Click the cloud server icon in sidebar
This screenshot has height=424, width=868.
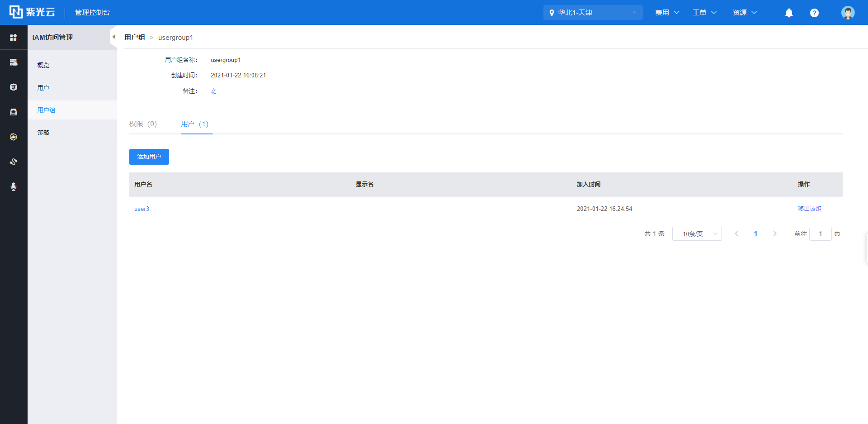pyautogui.click(x=14, y=62)
